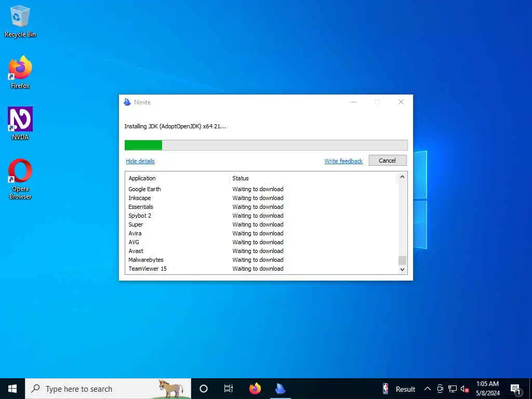Click Waiting to download status for TeamViewer 15
532x399 pixels.
258,269
